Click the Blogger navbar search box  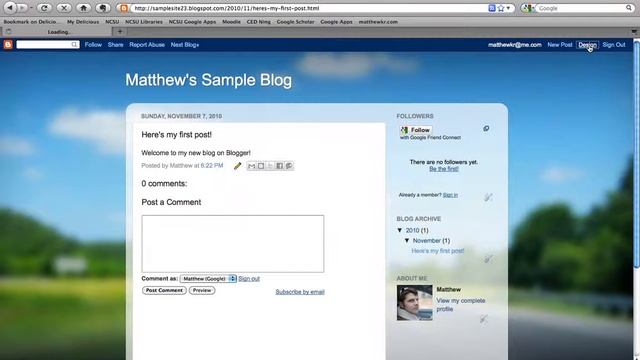pyautogui.click(x=43, y=44)
